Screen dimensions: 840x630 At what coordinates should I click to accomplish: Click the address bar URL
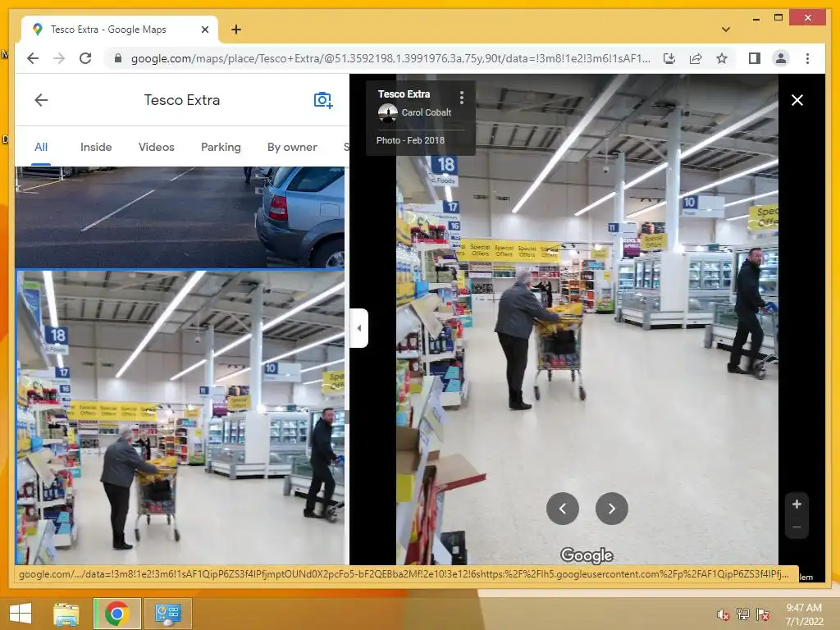coord(390,58)
